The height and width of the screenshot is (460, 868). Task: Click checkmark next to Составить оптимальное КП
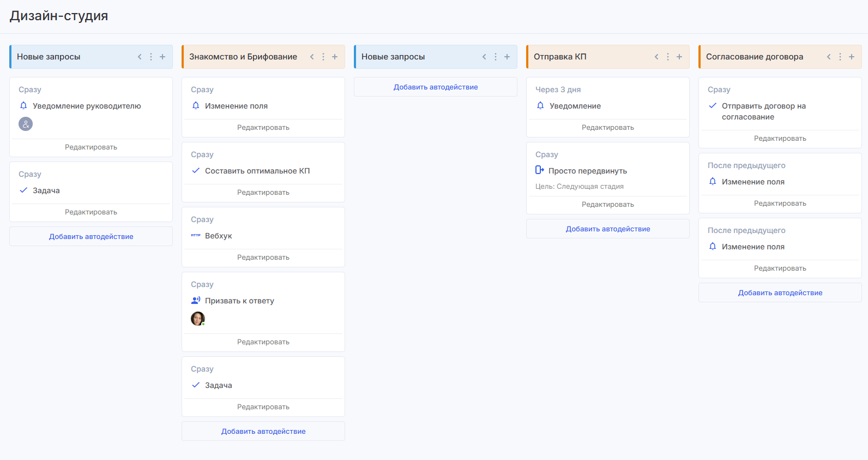(196, 171)
